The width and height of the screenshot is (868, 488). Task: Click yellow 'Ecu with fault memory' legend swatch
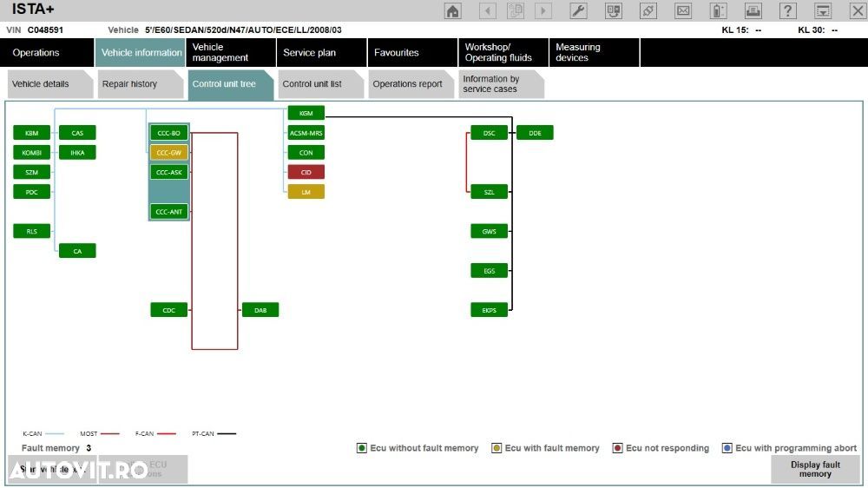pyautogui.click(x=496, y=448)
